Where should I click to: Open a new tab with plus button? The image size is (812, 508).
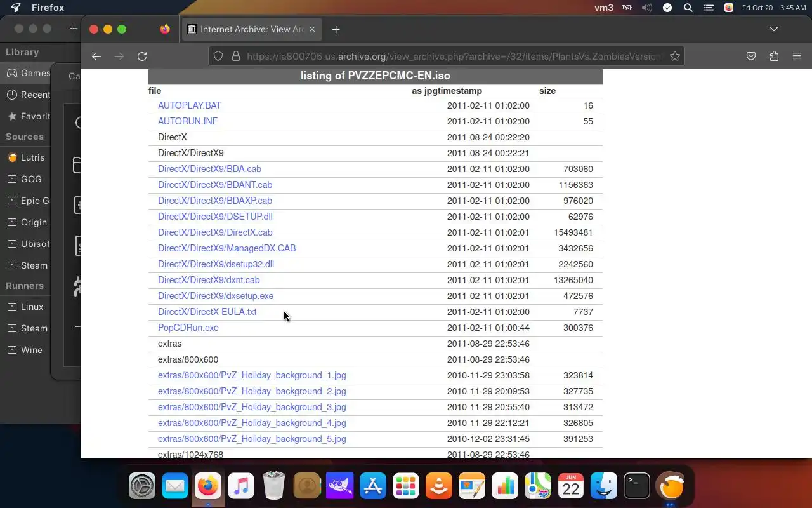[x=336, y=29]
